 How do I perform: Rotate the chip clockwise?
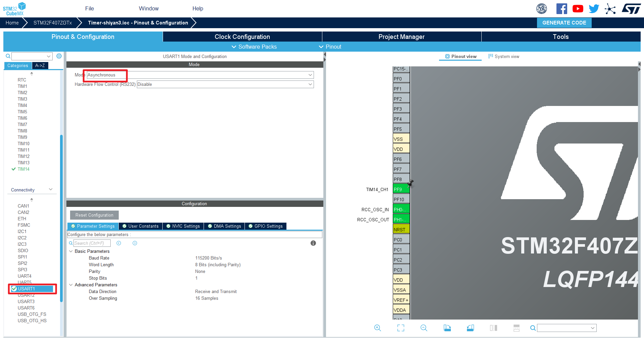447,328
